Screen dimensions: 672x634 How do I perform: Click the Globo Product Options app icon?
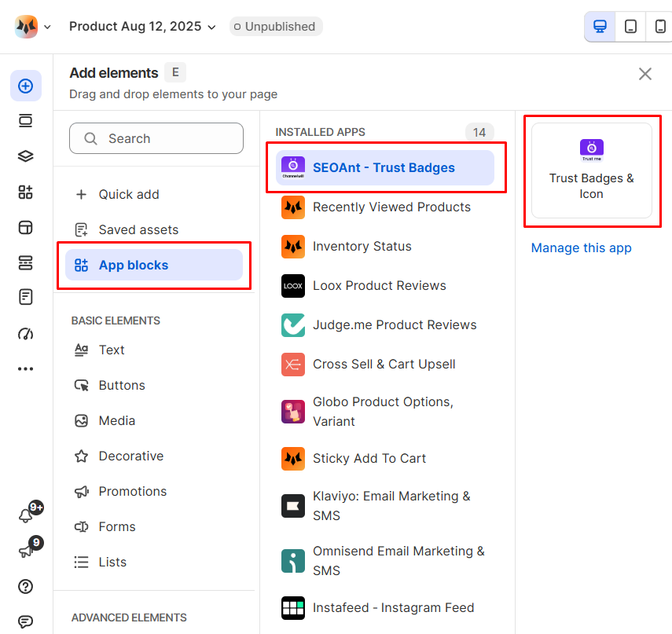293,412
